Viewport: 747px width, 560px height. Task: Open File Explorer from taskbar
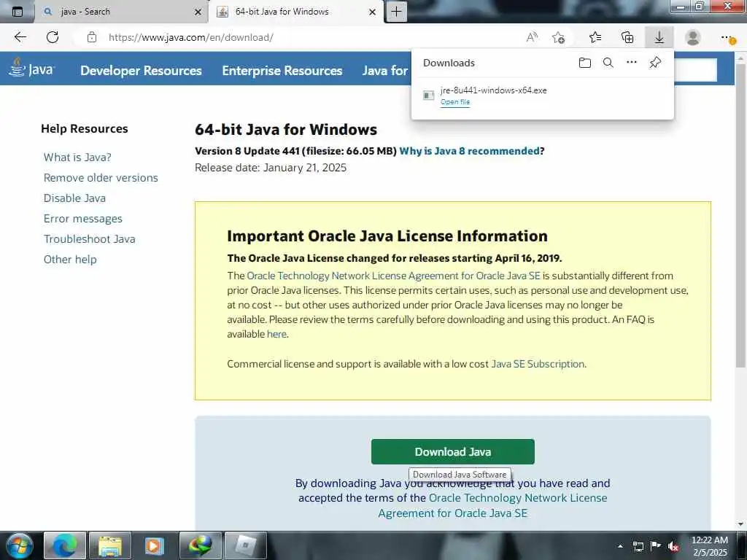(x=110, y=545)
